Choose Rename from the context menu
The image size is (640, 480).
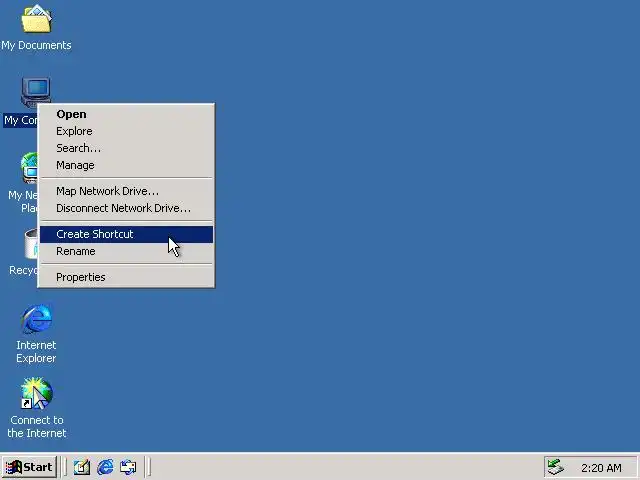126,251
